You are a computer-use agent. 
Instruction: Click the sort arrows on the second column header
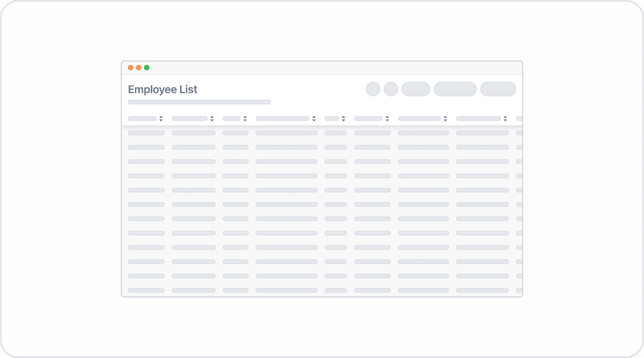[212, 118]
